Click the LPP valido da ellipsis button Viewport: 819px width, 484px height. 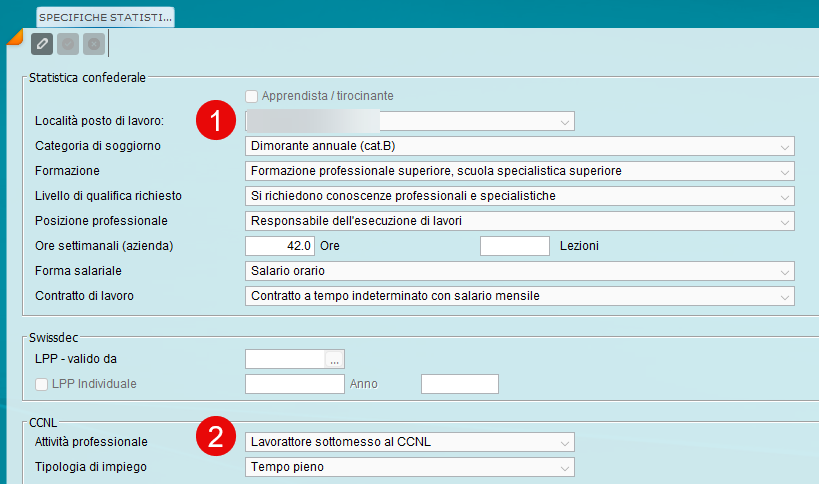(x=335, y=359)
